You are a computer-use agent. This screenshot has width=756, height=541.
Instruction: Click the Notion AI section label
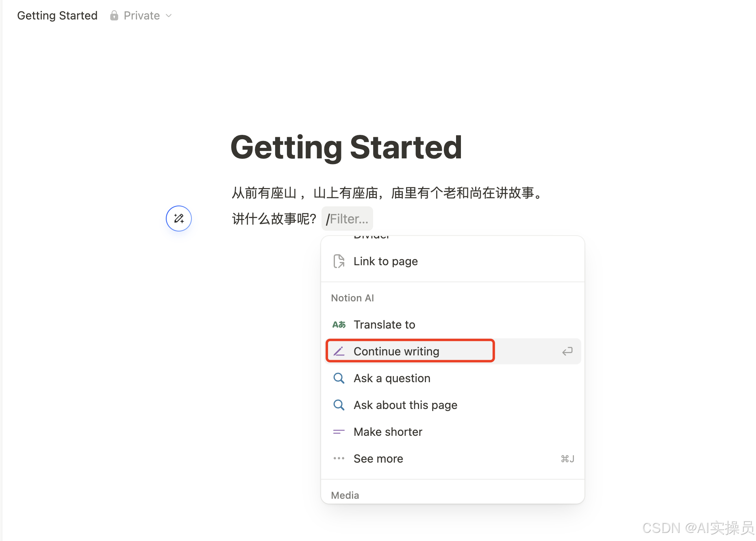point(352,298)
